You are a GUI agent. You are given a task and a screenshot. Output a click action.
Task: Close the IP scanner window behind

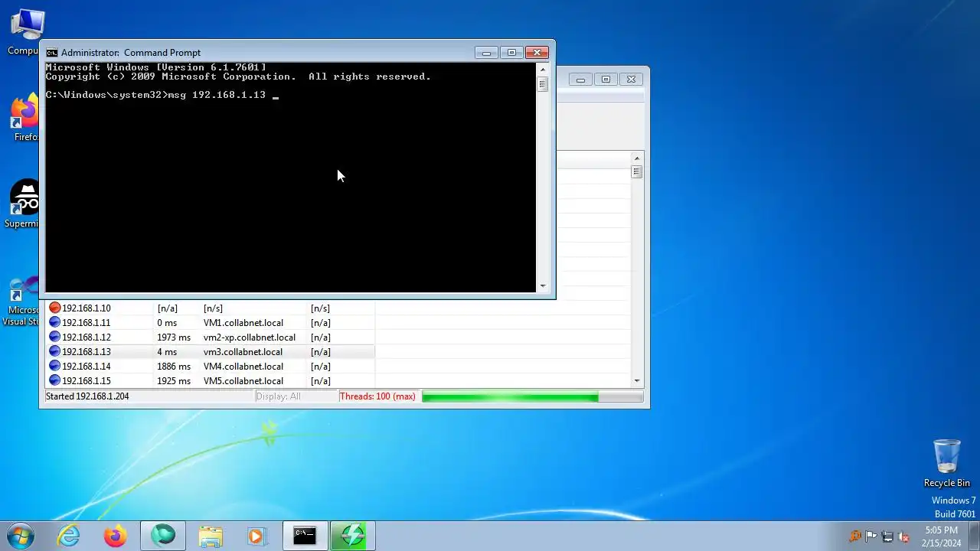click(631, 80)
